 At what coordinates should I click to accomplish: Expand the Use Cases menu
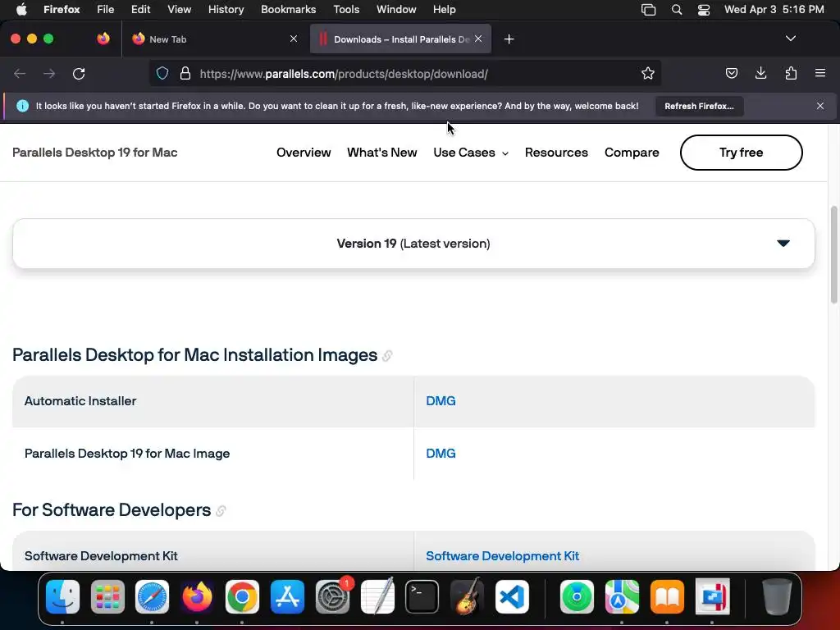point(470,153)
